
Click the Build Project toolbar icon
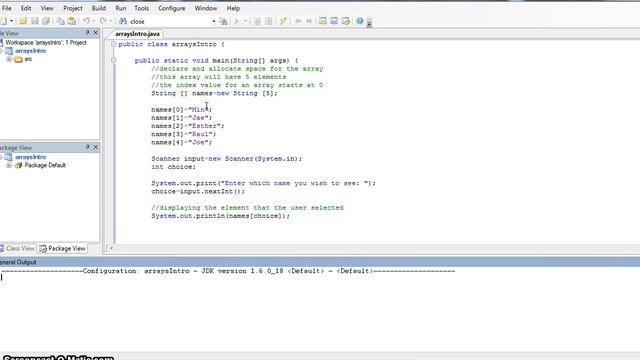(269, 21)
